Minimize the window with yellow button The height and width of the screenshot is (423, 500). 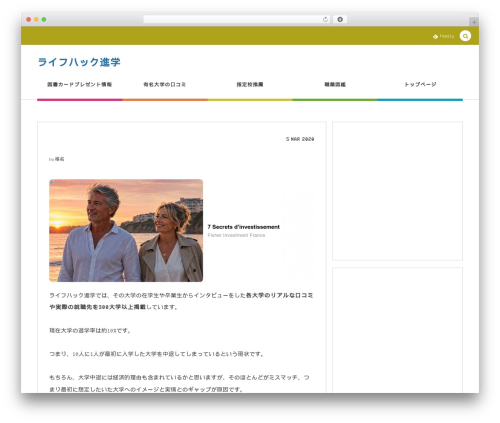point(36,19)
